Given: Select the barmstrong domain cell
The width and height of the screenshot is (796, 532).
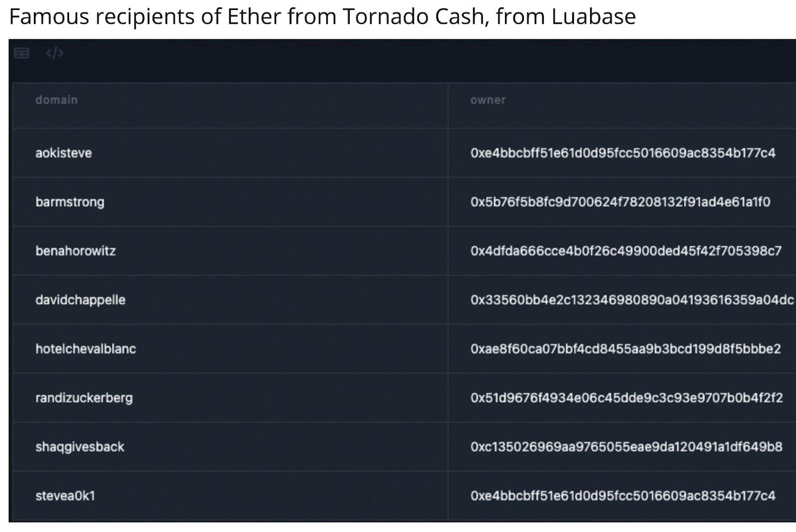Looking at the screenshot, I should (x=70, y=202).
